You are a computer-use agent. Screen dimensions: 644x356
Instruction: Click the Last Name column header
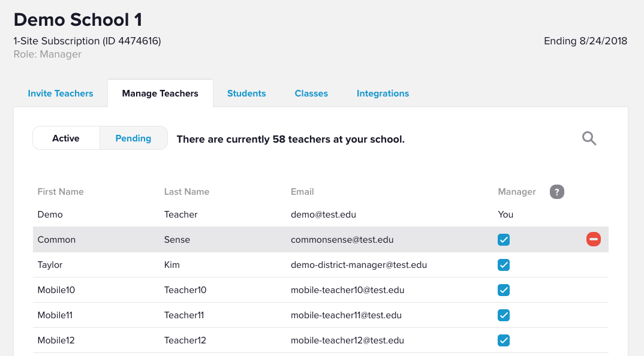pos(186,192)
